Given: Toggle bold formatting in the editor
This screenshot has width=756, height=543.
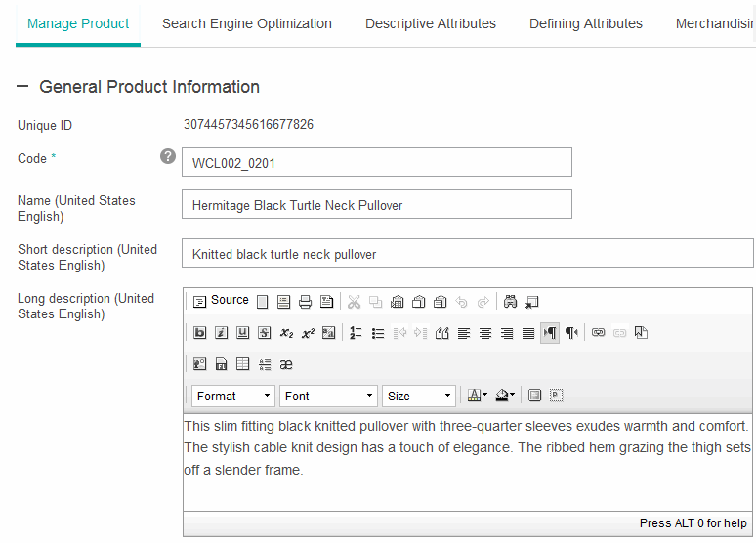Looking at the screenshot, I should coord(200,333).
